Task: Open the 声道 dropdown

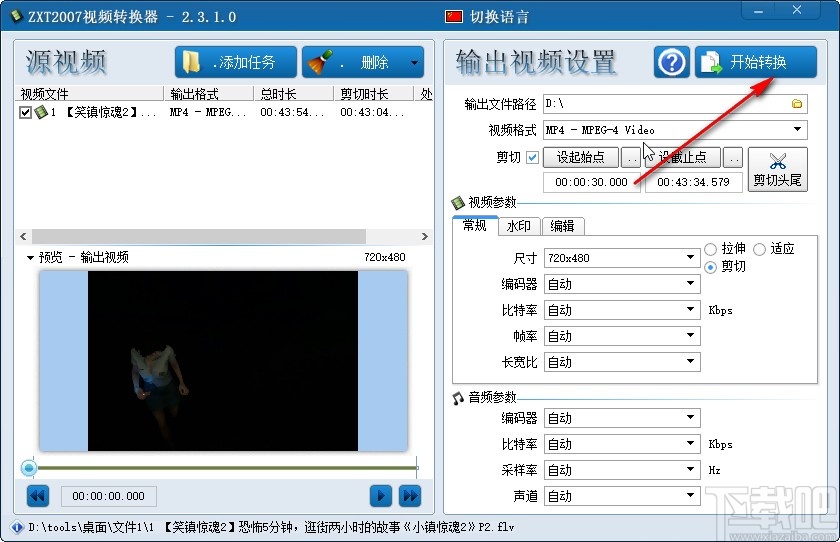Action: coord(622,496)
